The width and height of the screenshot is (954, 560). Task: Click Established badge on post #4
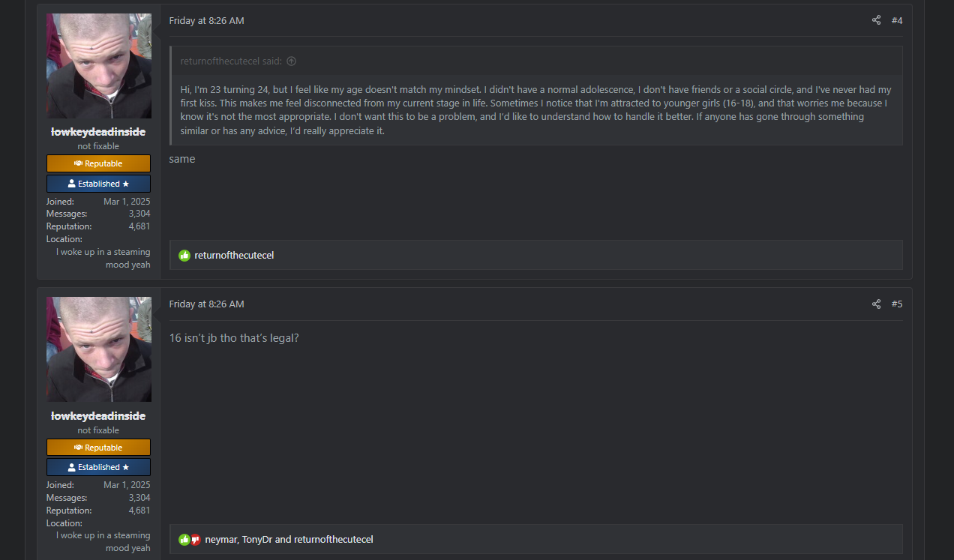pyautogui.click(x=98, y=184)
